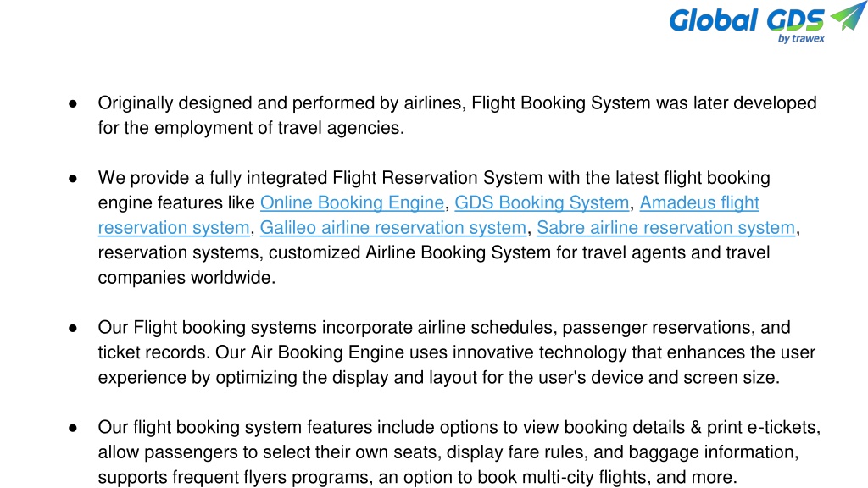Open the Sabre airline reservation system link
This screenshot has height=488, width=868.
tap(666, 228)
